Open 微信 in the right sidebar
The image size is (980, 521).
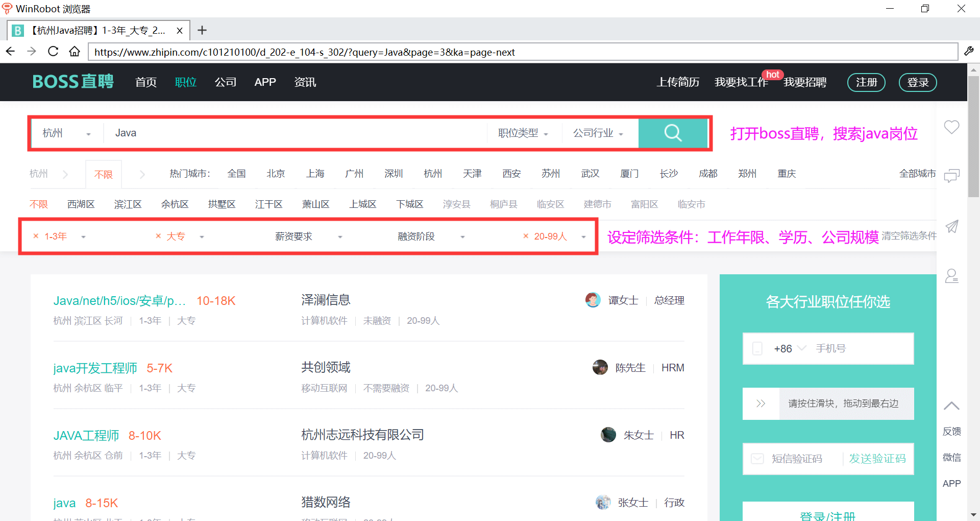[951, 457]
